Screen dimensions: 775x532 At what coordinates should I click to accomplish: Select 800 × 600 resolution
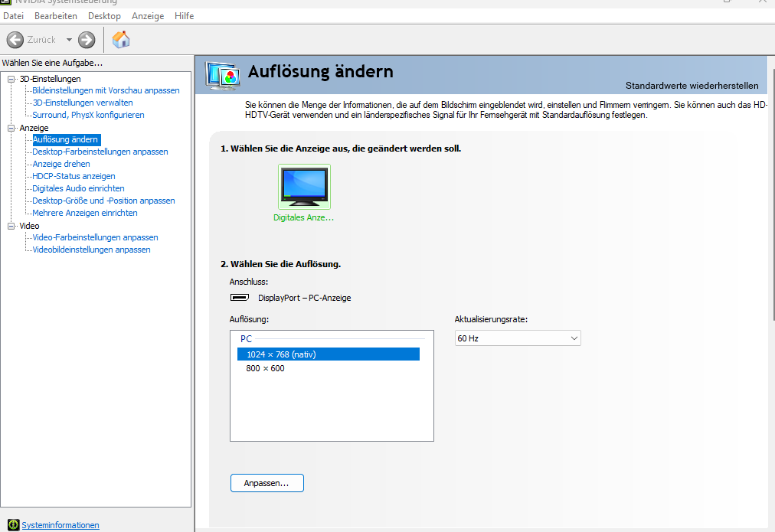coord(265,368)
